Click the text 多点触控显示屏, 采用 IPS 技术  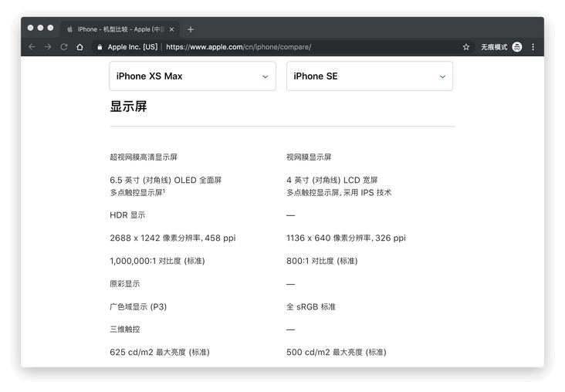pos(339,193)
